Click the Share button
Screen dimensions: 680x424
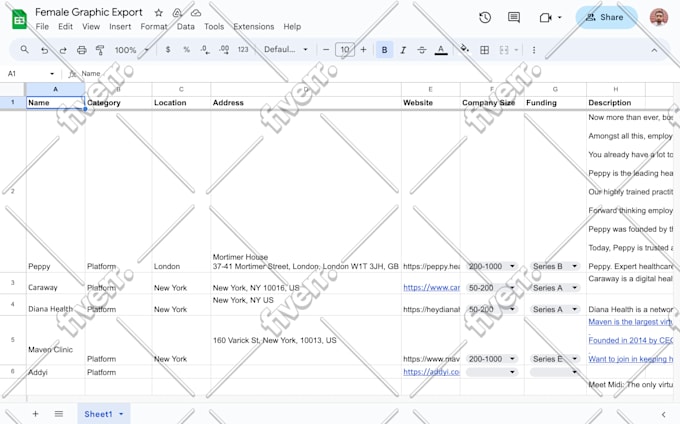[x=606, y=17]
